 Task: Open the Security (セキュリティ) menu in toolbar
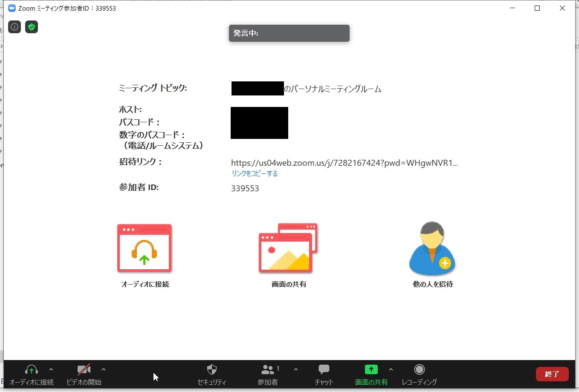(x=212, y=375)
